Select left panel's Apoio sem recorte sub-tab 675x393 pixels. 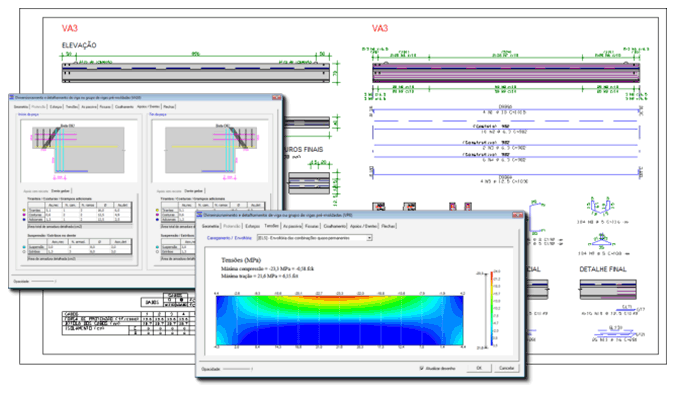click(36, 191)
